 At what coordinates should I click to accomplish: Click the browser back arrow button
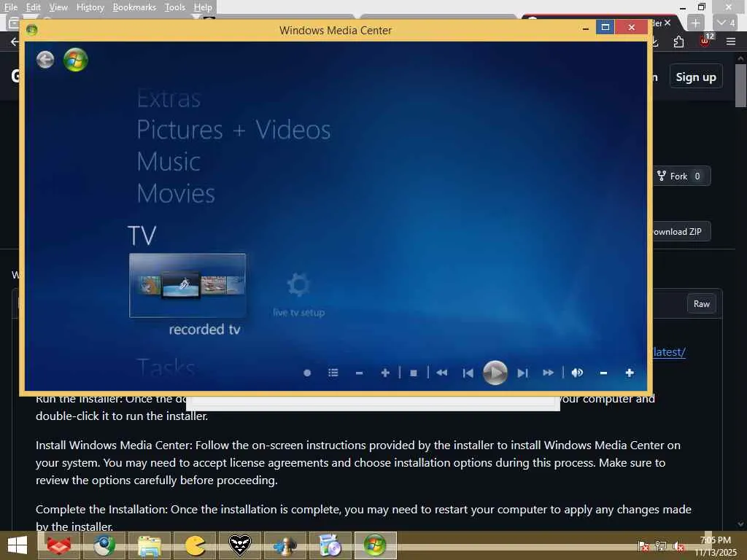[x=15, y=42]
